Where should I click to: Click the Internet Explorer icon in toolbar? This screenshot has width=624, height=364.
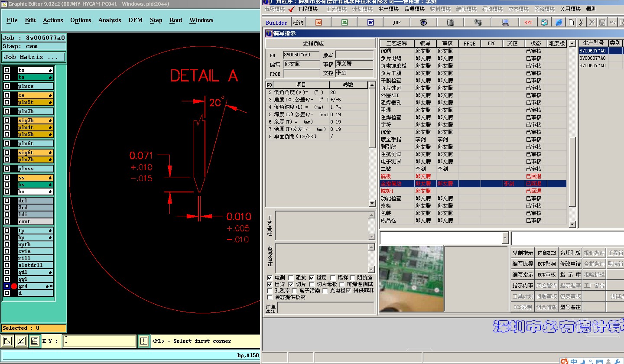click(559, 23)
